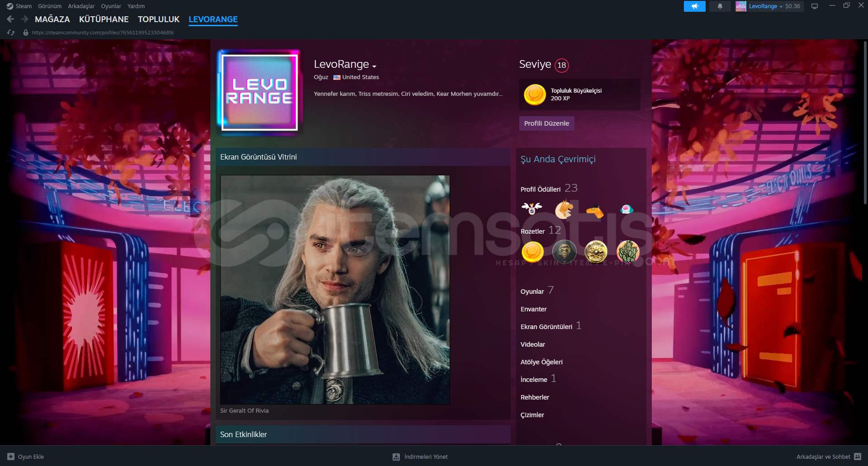
Task: Open the Rehberler link
Action: (x=535, y=397)
